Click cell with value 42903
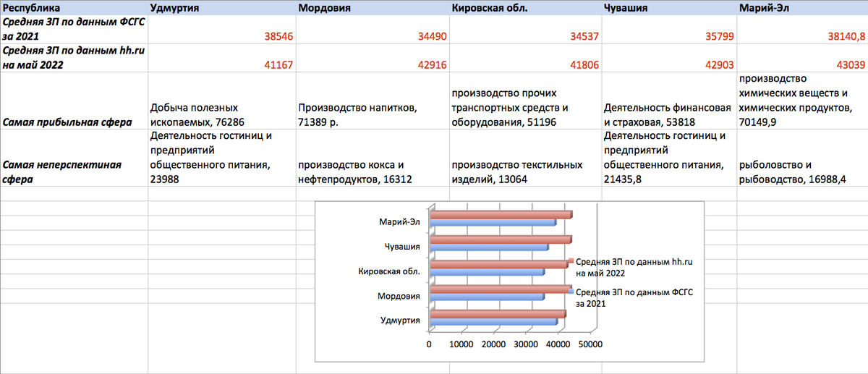Viewport: 868px width, 374px height. click(668, 57)
